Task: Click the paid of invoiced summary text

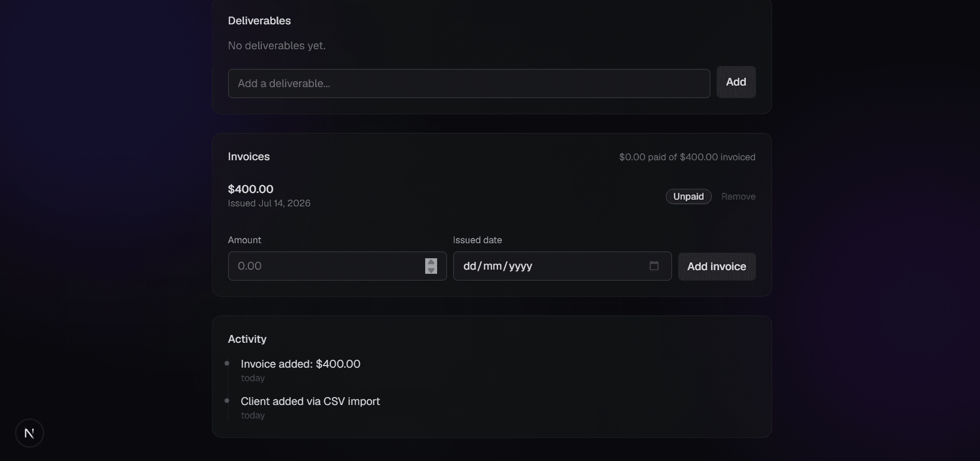Action: 687,157
